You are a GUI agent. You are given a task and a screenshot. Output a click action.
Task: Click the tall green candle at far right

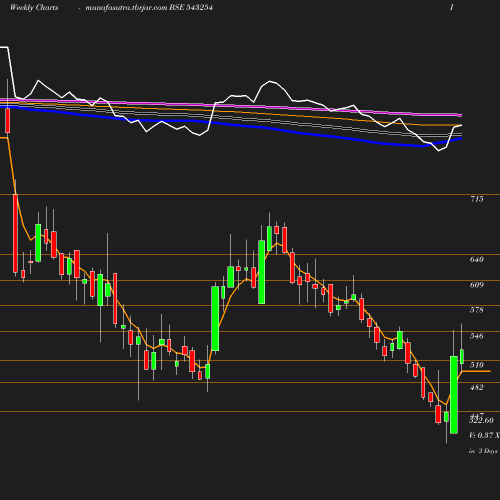(454, 395)
